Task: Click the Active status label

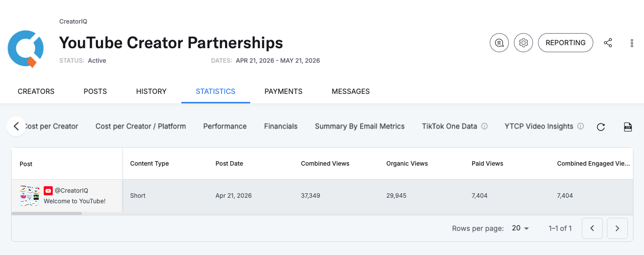Action: pos(97,60)
